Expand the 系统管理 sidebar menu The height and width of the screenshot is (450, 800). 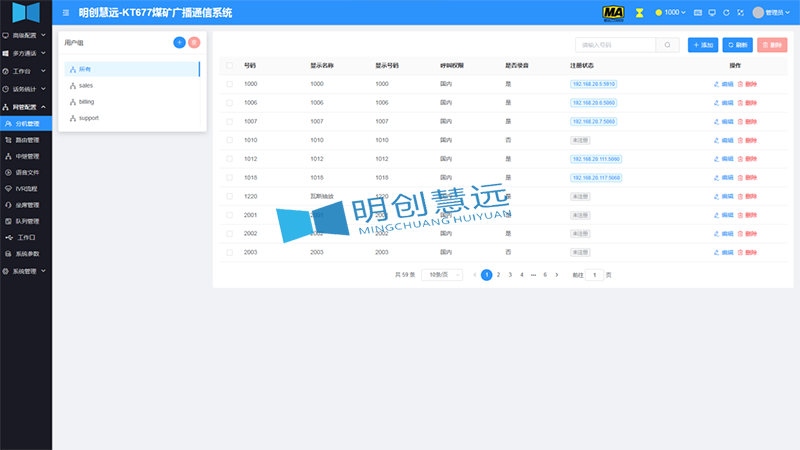pyautogui.click(x=25, y=271)
